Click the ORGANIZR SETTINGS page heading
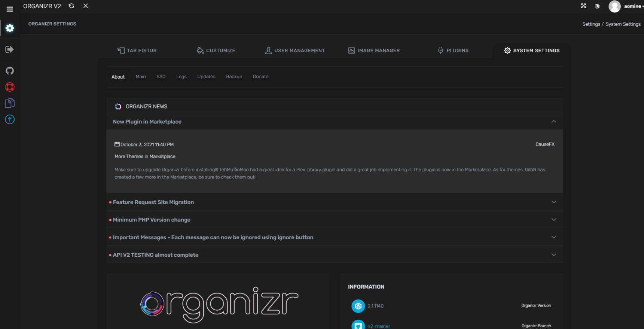 [52, 24]
